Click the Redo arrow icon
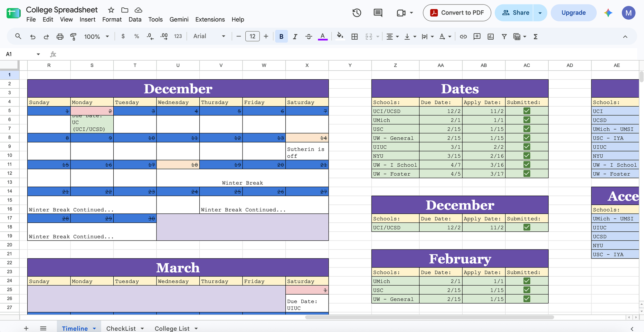 point(46,37)
